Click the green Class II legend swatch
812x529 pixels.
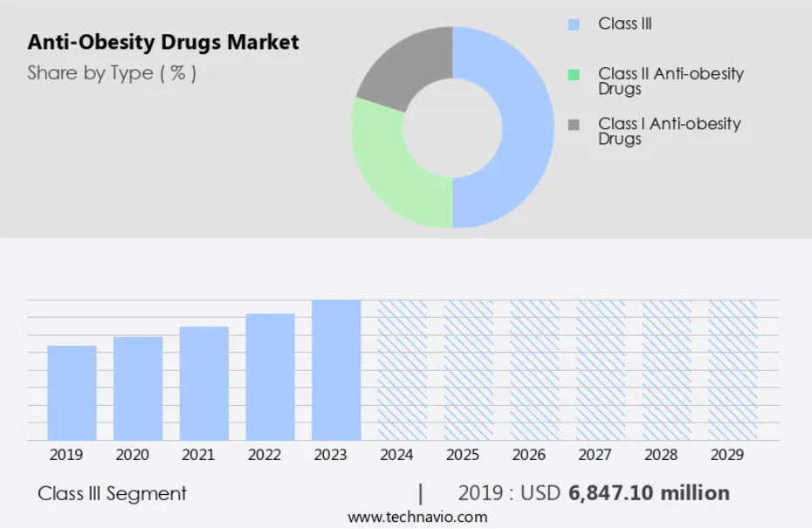pyautogui.click(x=574, y=75)
